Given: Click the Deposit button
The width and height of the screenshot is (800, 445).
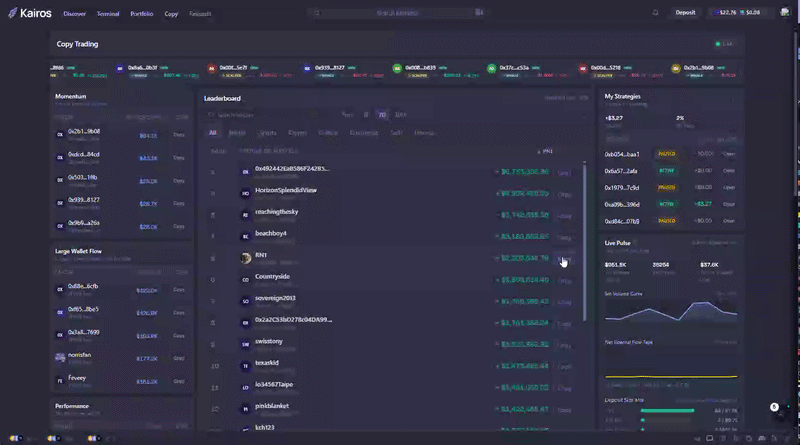Looking at the screenshot, I should pos(685,12).
